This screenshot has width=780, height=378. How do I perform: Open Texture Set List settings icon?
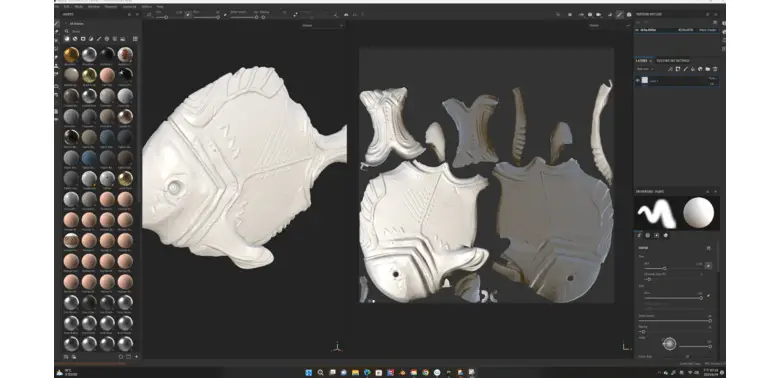714,22
